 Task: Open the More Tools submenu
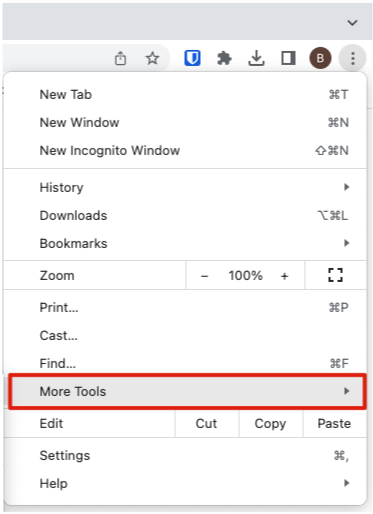tap(187, 391)
